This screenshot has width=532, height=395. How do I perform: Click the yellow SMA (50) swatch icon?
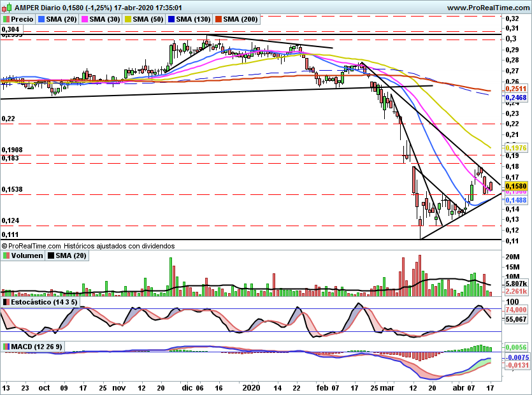128,19
